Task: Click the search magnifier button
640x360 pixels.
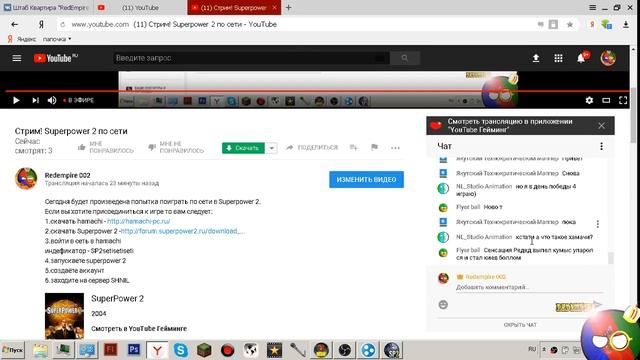Action: coord(404,58)
